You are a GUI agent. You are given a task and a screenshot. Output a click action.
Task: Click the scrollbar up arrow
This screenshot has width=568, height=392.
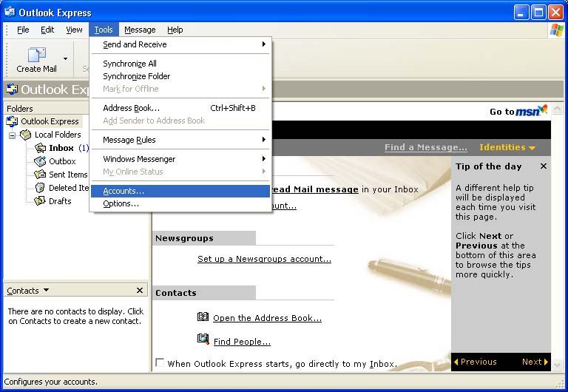(x=557, y=108)
